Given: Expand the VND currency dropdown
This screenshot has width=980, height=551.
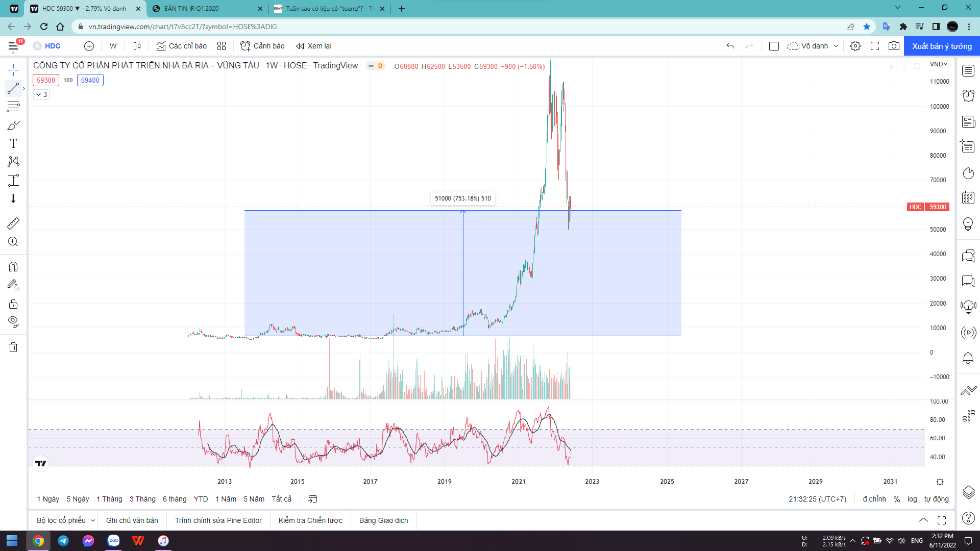Looking at the screenshot, I should [x=938, y=64].
